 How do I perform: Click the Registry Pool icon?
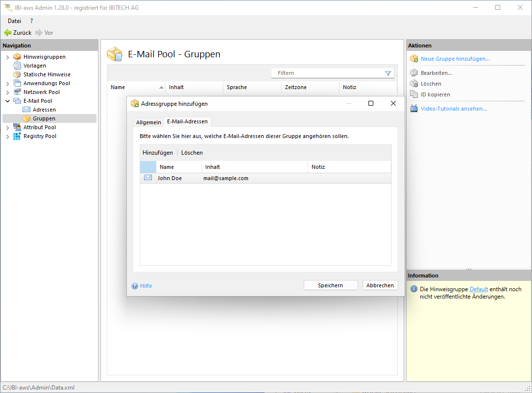tap(17, 136)
